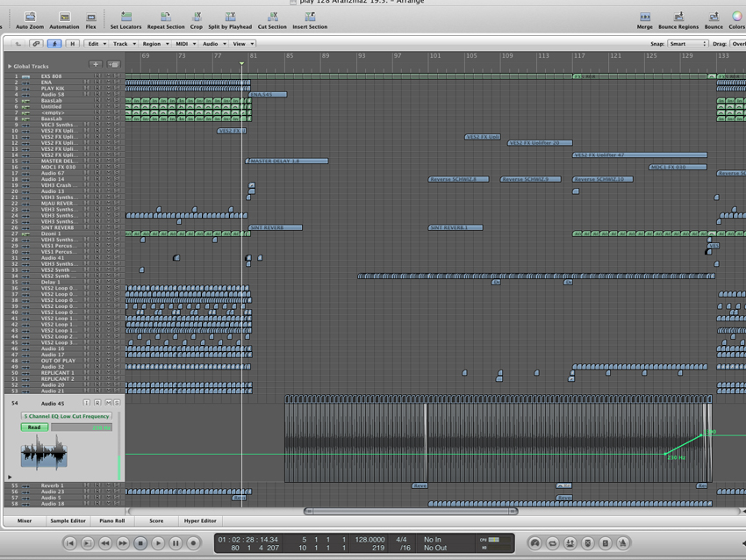The image size is (746, 560).
Task: Click the Auto Zoom toolbar icon
Action: 30,17
